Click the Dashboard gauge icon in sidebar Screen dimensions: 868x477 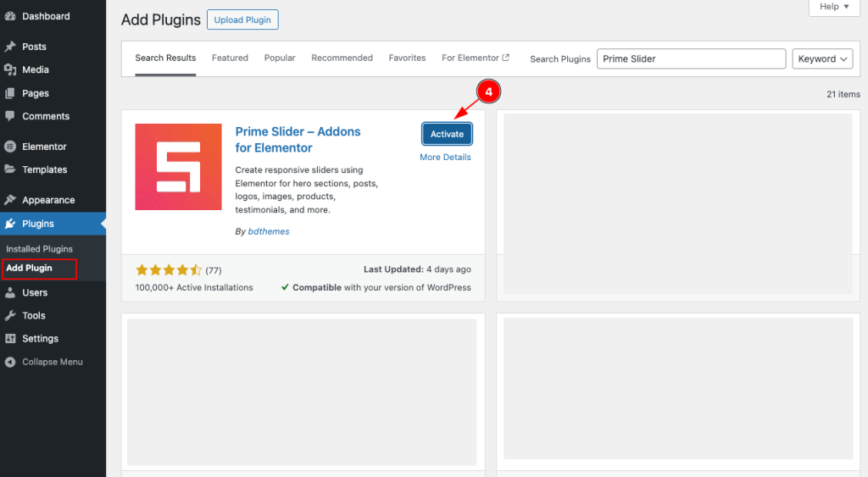[10, 16]
